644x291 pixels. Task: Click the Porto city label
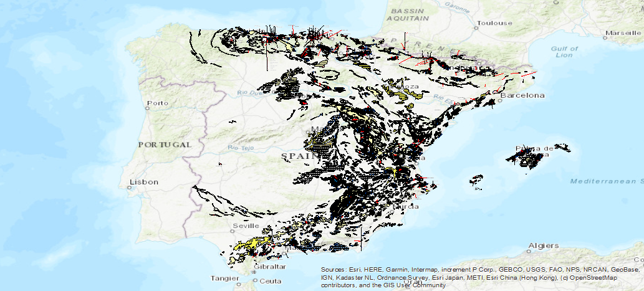(x=153, y=103)
